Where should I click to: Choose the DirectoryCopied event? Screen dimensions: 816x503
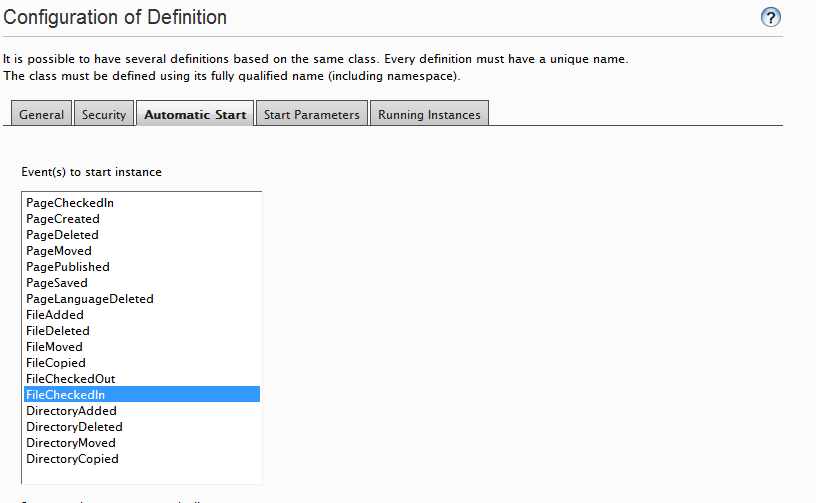pos(72,459)
